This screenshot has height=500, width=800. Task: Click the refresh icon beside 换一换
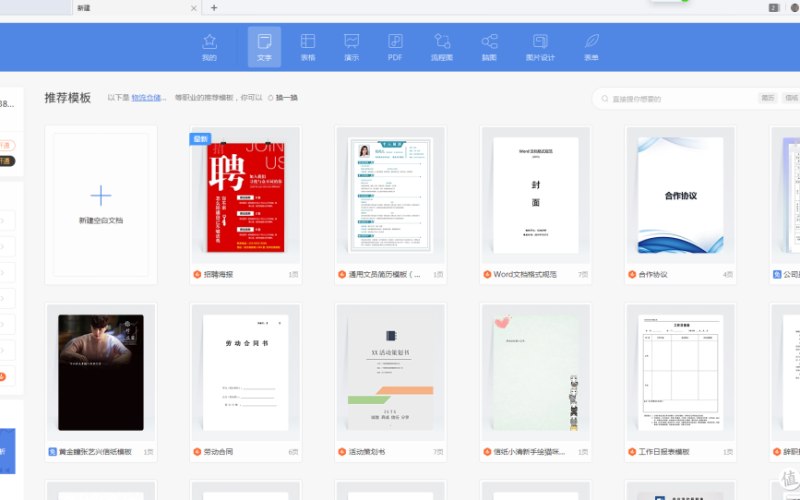(271, 97)
